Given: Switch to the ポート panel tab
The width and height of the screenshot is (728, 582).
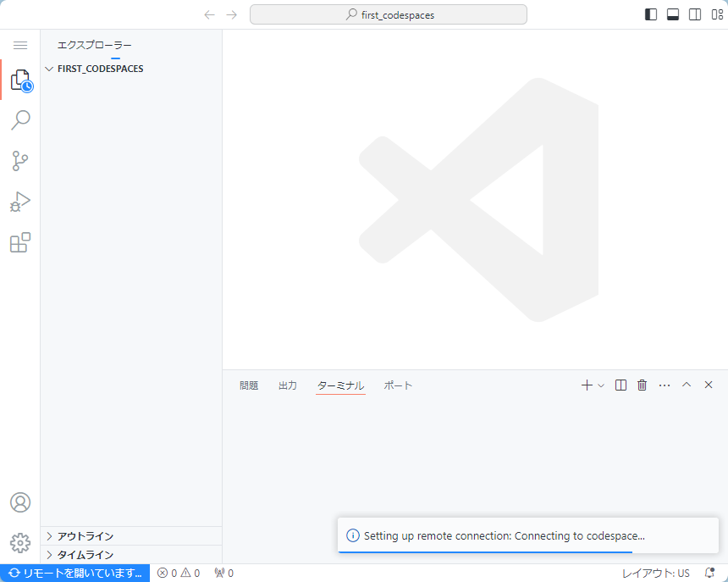Looking at the screenshot, I should pos(398,385).
